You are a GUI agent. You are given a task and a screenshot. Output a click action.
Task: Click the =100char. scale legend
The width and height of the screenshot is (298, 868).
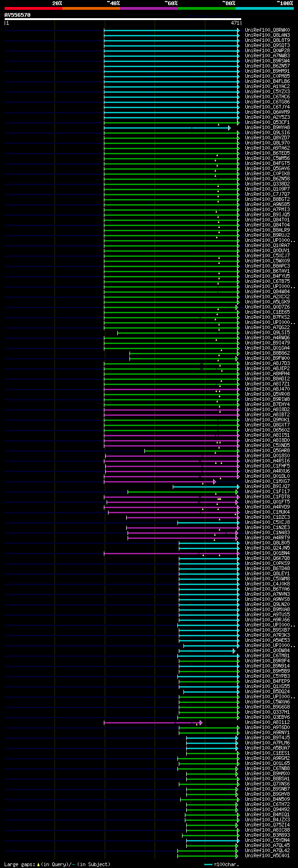222,864
